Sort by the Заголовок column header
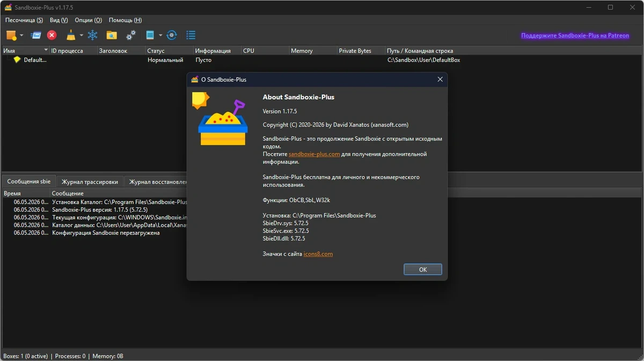Image resolution: width=644 pixels, height=361 pixels. 121,50
